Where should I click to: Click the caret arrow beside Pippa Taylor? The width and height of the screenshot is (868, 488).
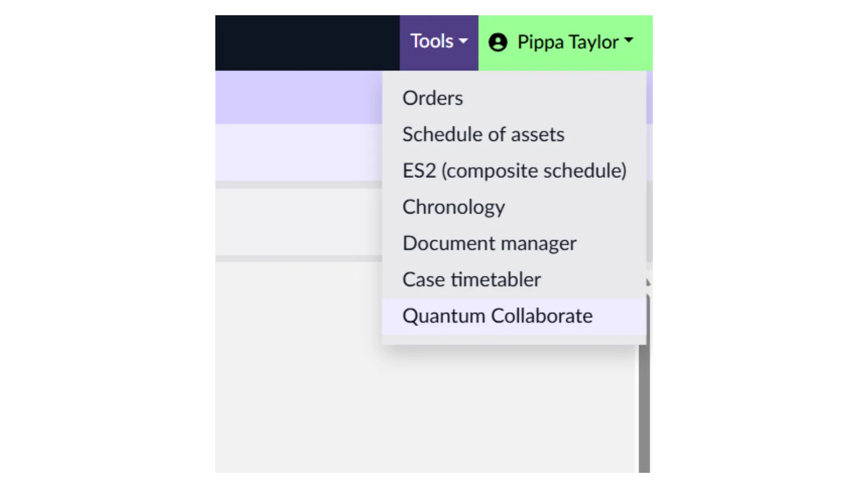pos(629,40)
